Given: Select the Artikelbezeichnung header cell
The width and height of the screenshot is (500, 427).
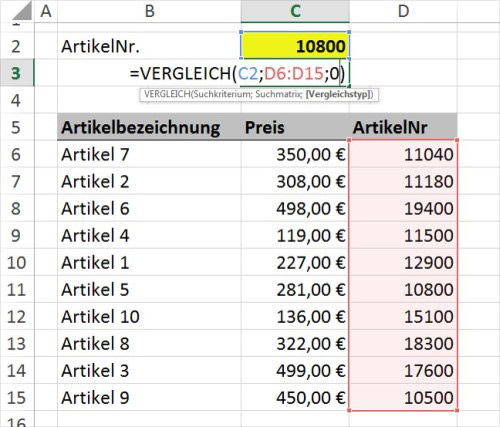Looking at the screenshot, I should [x=149, y=127].
